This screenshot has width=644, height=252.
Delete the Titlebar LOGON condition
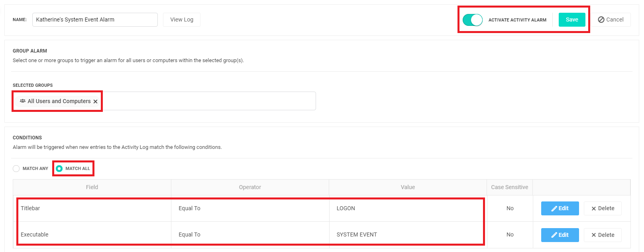[x=603, y=209]
